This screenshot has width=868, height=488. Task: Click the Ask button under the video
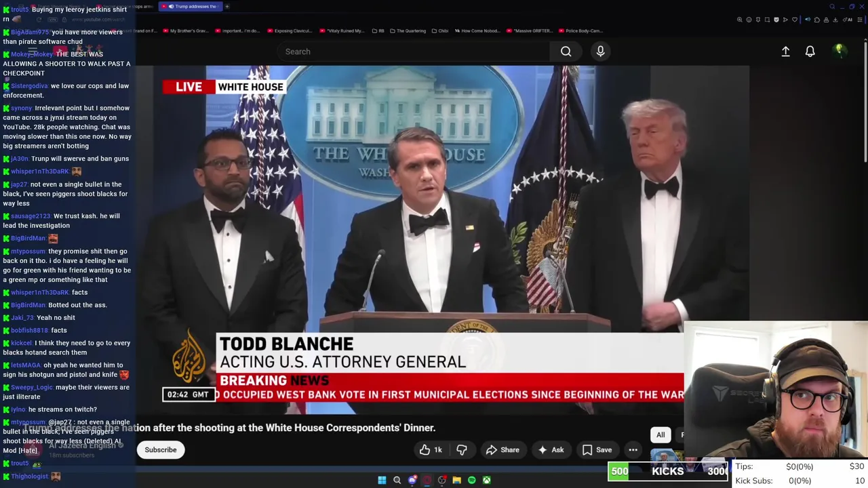(x=551, y=450)
